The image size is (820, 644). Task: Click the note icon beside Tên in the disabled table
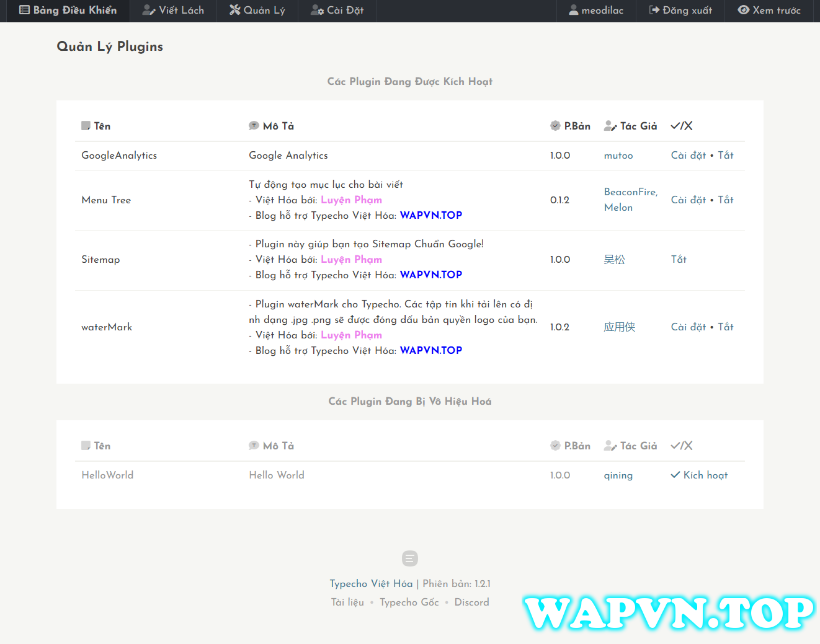coord(86,446)
